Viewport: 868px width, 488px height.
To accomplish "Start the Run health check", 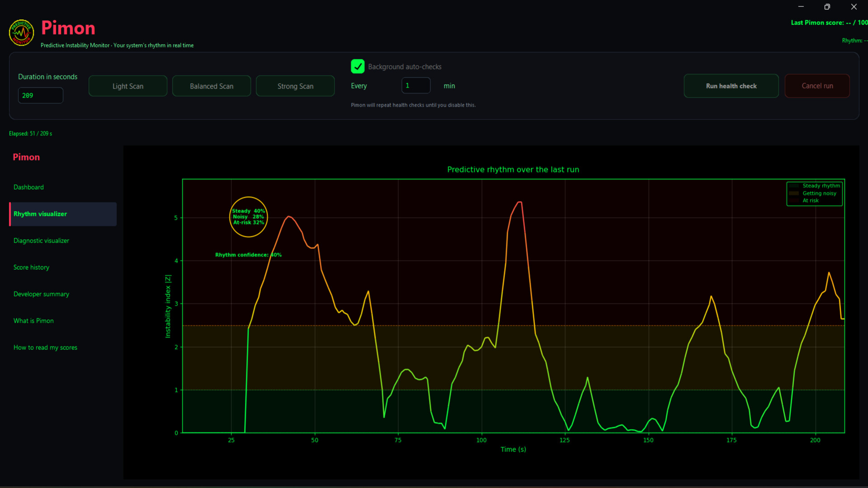I will click(731, 86).
